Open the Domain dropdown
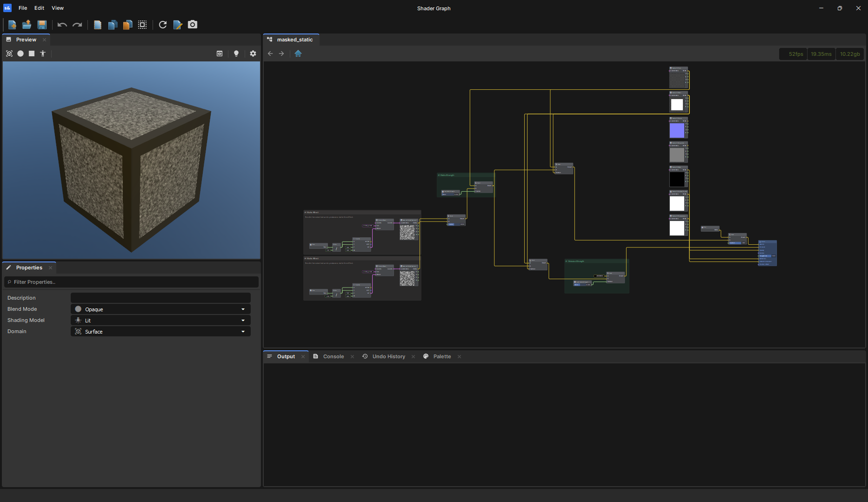The height and width of the screenshot is (502, 868). click(160, 331)
